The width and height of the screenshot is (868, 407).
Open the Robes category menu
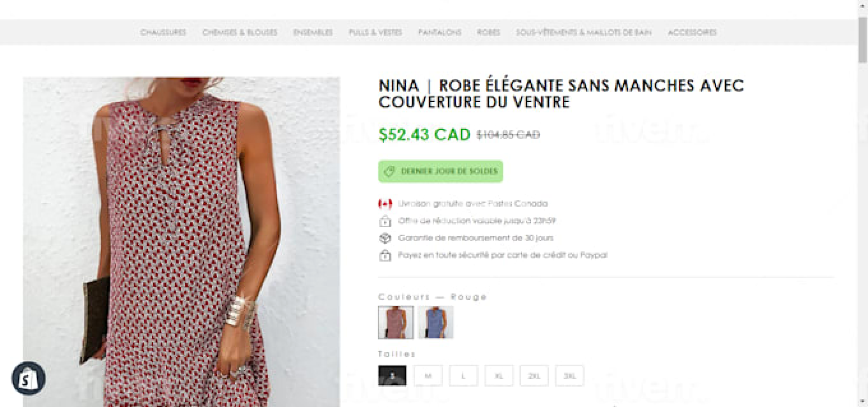488,33
